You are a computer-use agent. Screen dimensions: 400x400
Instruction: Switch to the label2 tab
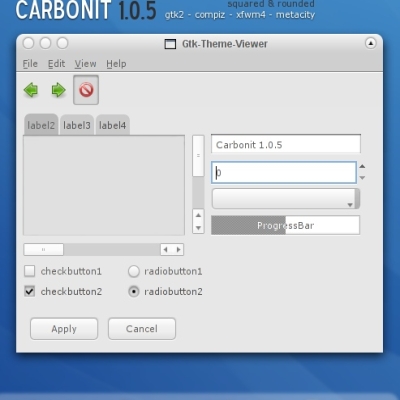tap(41, 125)
